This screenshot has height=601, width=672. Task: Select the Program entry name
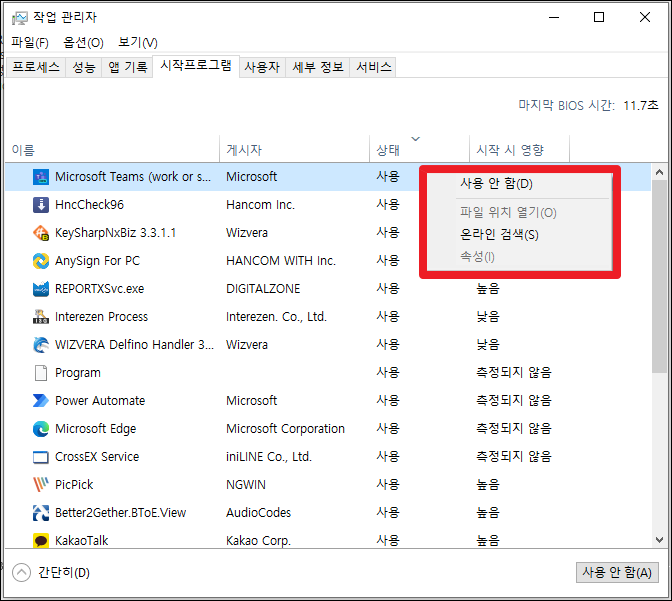click(78, 373)
